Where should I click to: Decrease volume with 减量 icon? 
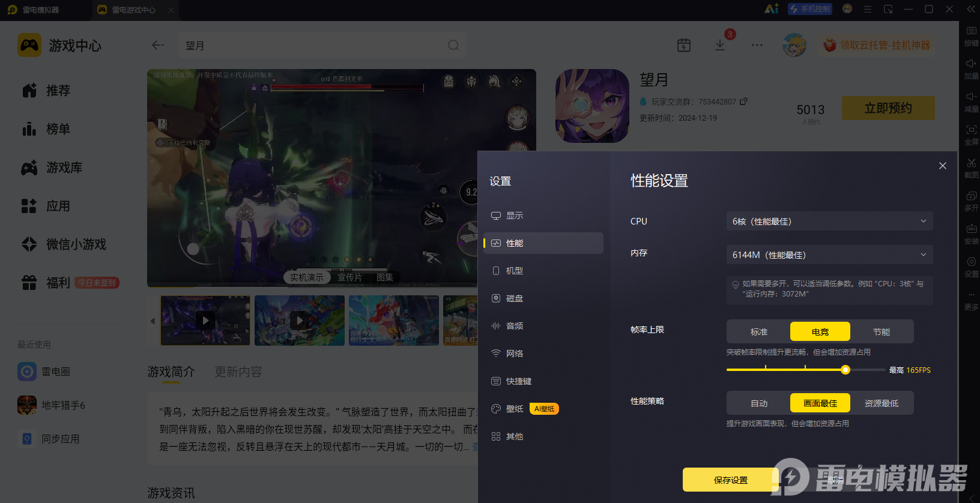point(971,101)
